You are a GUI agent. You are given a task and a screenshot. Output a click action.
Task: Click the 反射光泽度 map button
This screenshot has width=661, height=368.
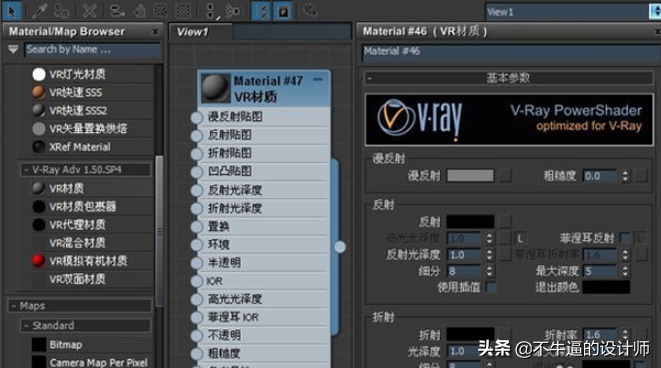[505, 255]
